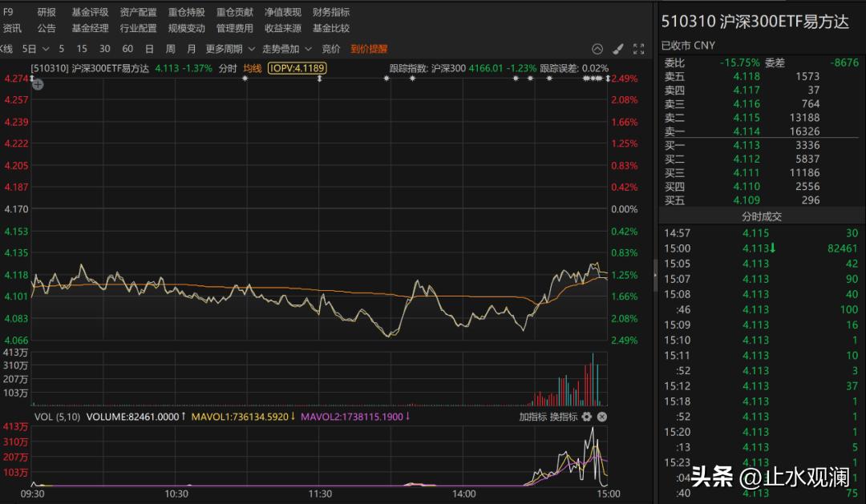Screen dimensions: 866x504
Task: Click the plus icon at chart top-left
Action: pyautogui.click(x=38, y=84)
